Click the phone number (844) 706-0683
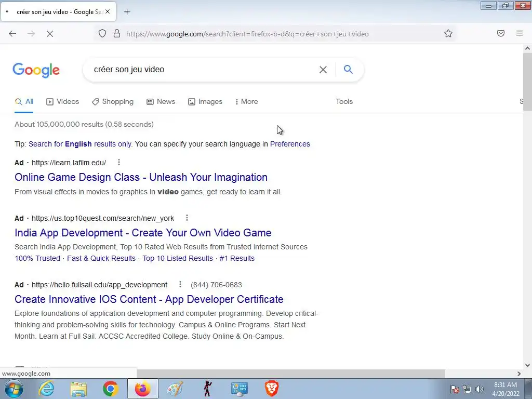532x399 pixels. (x=217, y=285)
